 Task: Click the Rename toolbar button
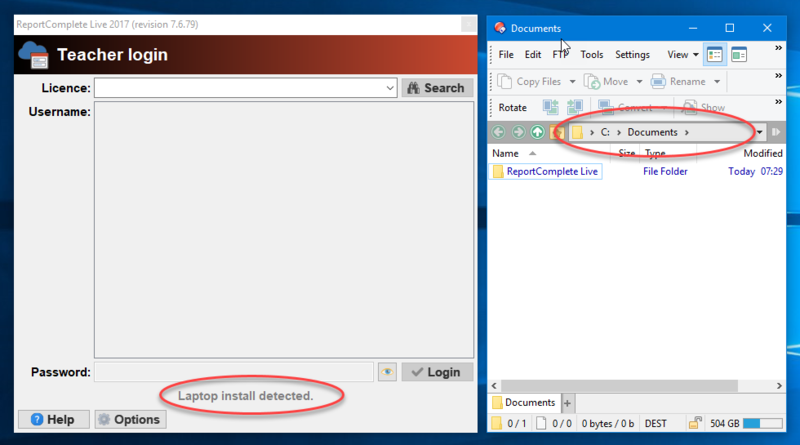(679, 82)
